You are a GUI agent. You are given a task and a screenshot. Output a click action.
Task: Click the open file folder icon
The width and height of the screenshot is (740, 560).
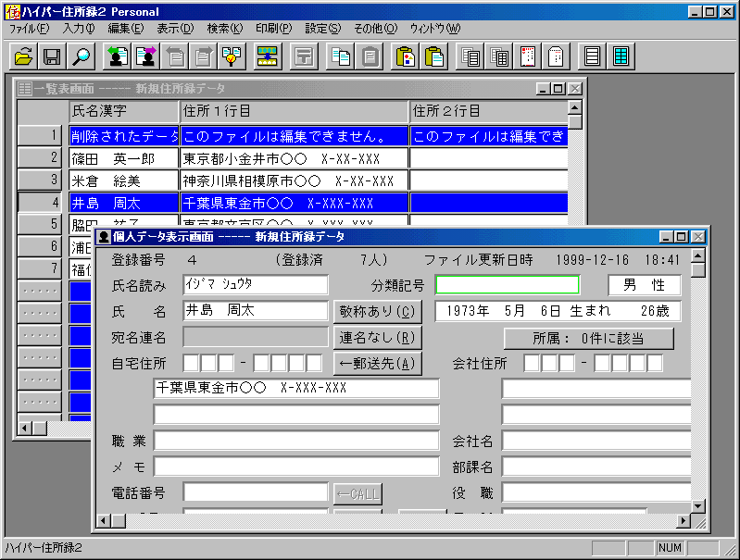pyautogui.click(x=23, y=56)
